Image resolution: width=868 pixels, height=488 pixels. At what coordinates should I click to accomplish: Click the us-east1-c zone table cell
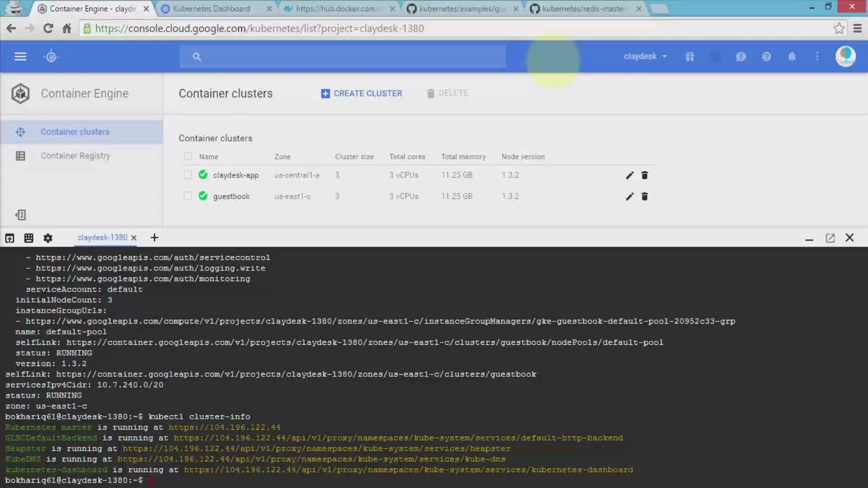click(x=292, y=197)
